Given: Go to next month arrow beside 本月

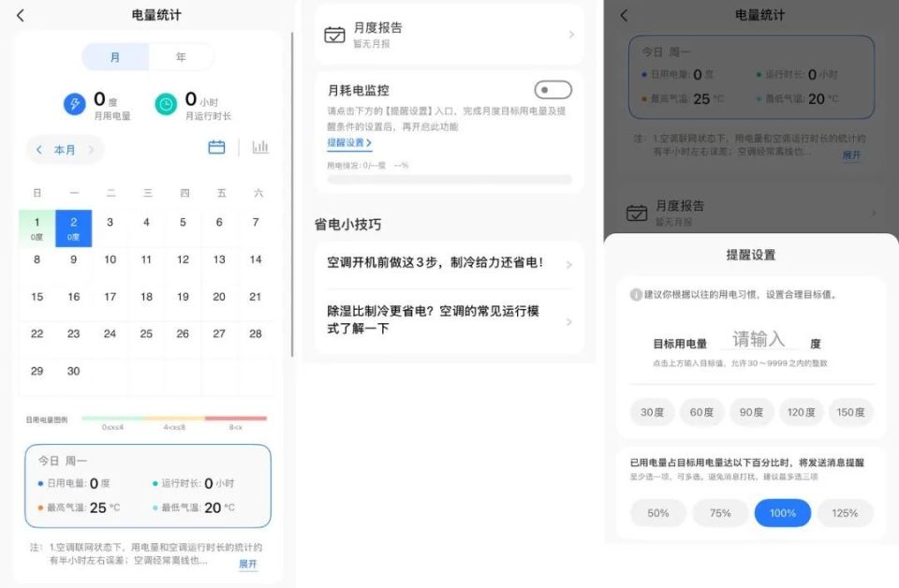Looking at the screenshot, I should click(91, 150).
